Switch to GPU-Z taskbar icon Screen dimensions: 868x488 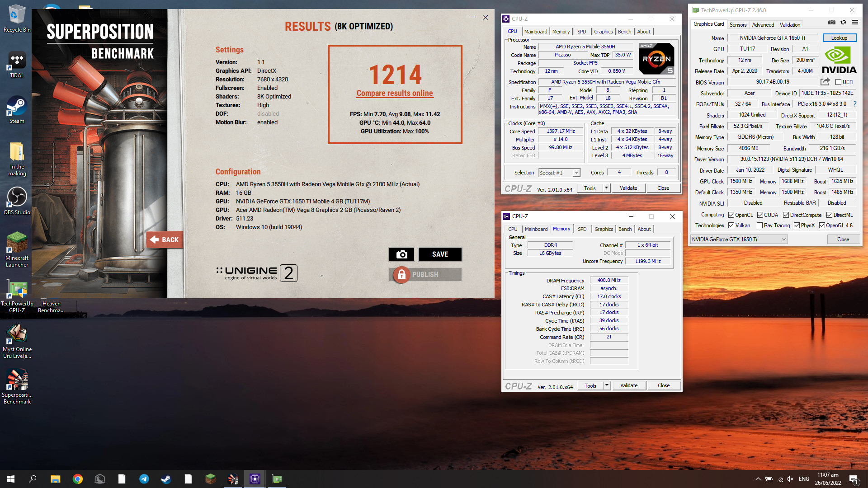click(277, 479)
